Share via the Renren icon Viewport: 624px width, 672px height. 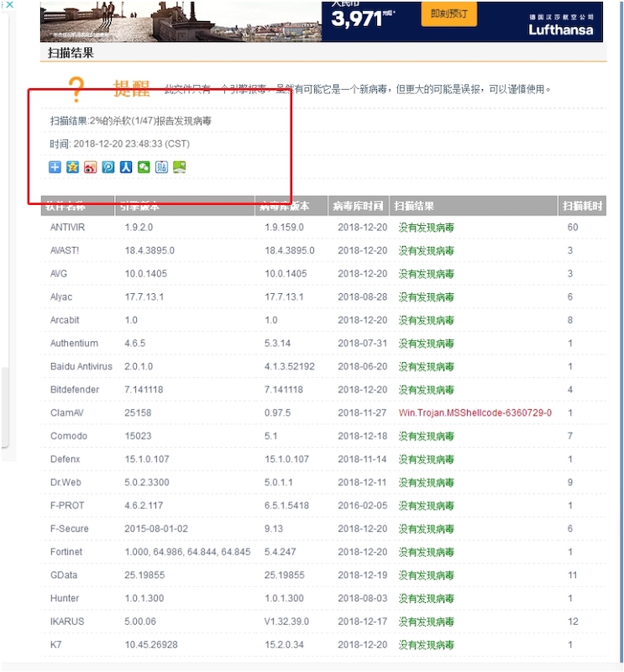coord(126,167)
